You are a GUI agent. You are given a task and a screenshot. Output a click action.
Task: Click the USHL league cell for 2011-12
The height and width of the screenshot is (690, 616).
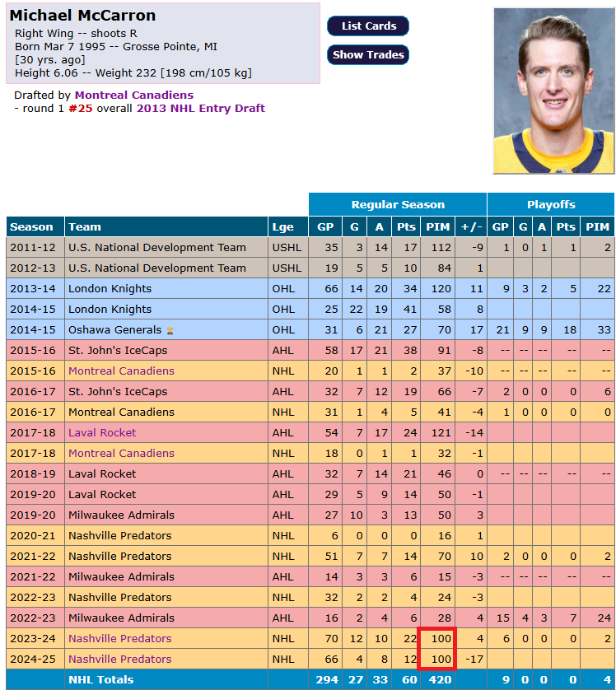(288, 247)
